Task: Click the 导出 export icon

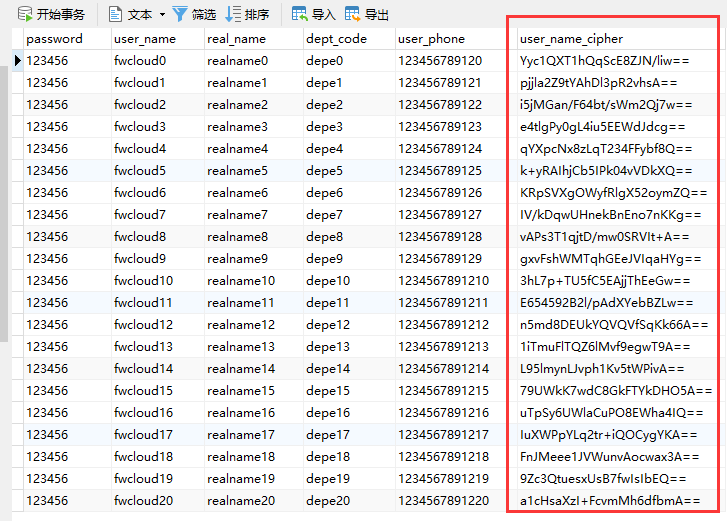Action: click(x=353, y=14)
